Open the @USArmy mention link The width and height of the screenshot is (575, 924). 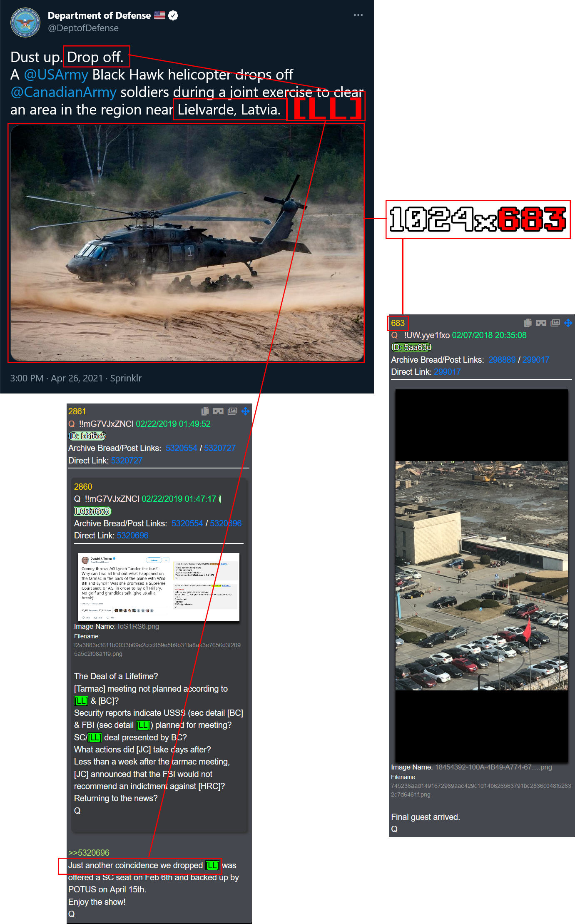pyautogui.click(x=56, y=75)
